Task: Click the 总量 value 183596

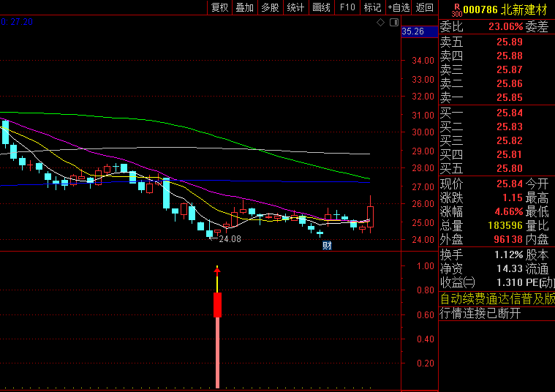Action: click(x=505, y=225)
